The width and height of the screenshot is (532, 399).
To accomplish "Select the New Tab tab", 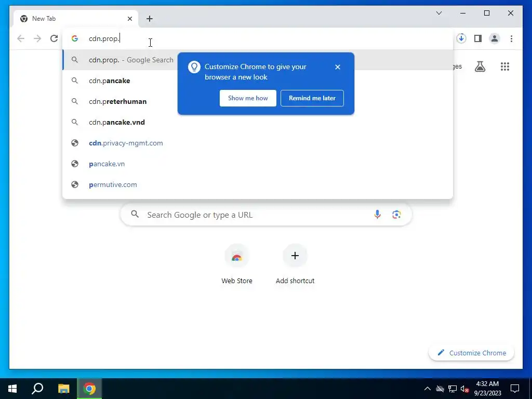I will pos(76,19).
